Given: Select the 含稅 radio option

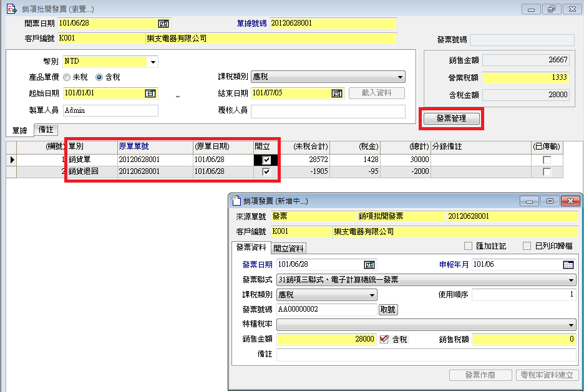Looking at the screenshot, I should [x=99, y=77].
